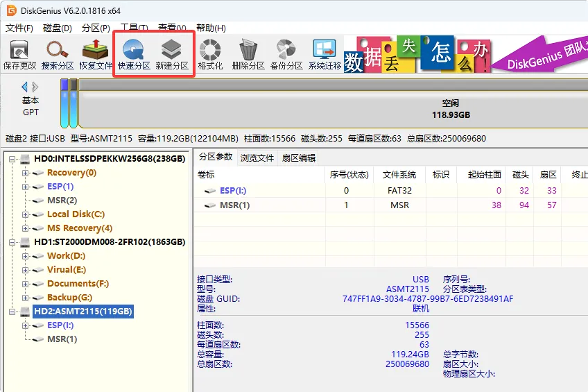The width and height of the screenshot is (588, 392).
Task: Click MSR(1) row in partition table
Action: click(390, 205)
